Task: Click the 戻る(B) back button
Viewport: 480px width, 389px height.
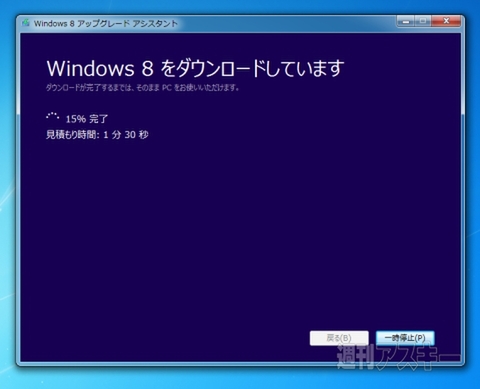Action: tap(339, 338)
